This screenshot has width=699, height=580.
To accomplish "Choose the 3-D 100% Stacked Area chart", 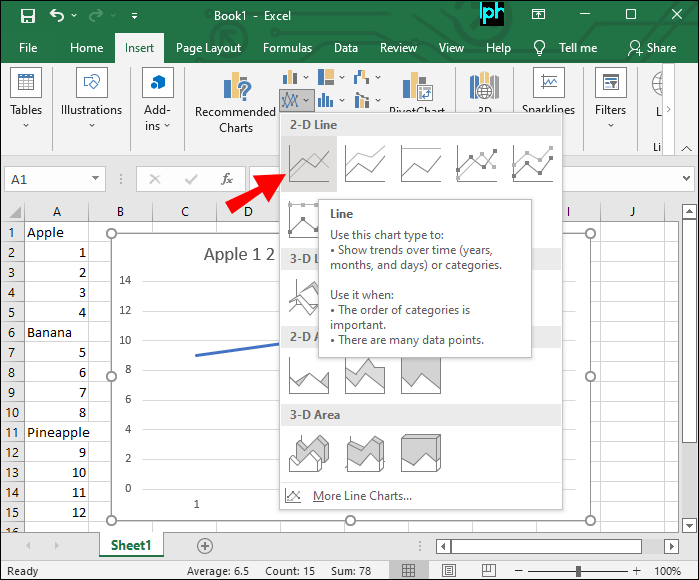I will 421,452.
